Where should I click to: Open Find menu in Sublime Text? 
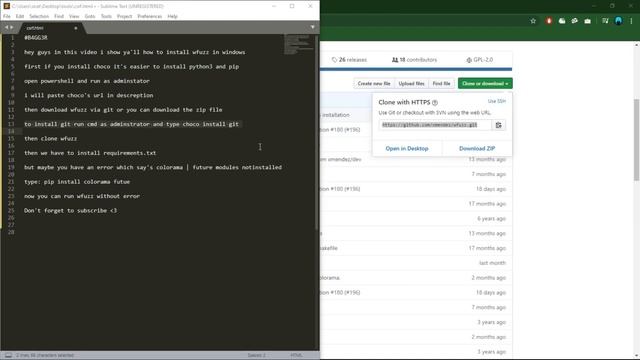59,16
